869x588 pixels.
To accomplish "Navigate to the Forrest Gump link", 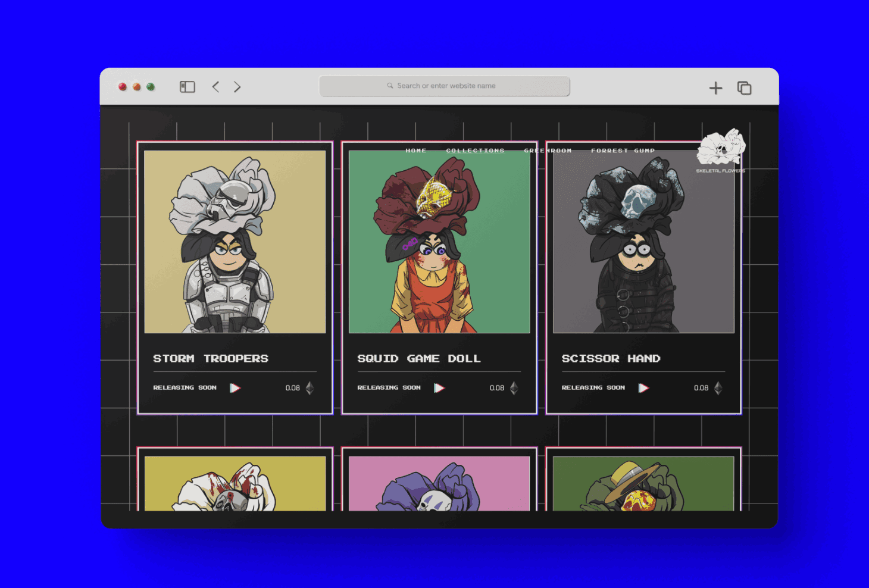I will click(623, 151).
